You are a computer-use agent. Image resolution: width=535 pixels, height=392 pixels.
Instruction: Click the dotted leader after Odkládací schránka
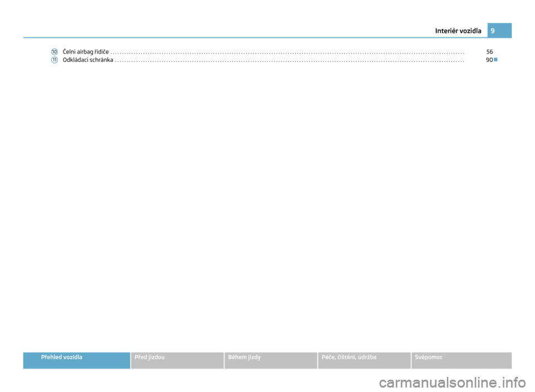click(x=290, y=60)
